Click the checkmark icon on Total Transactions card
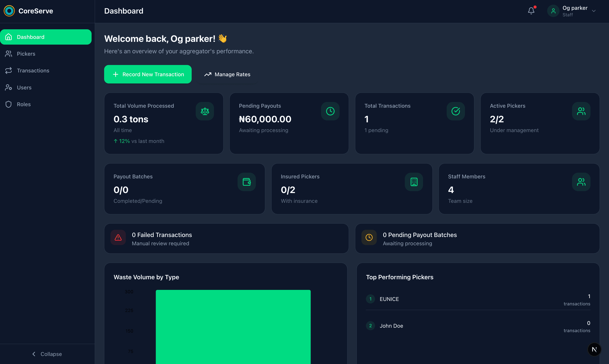Screen dimensions: 609x364 [455, 111]
